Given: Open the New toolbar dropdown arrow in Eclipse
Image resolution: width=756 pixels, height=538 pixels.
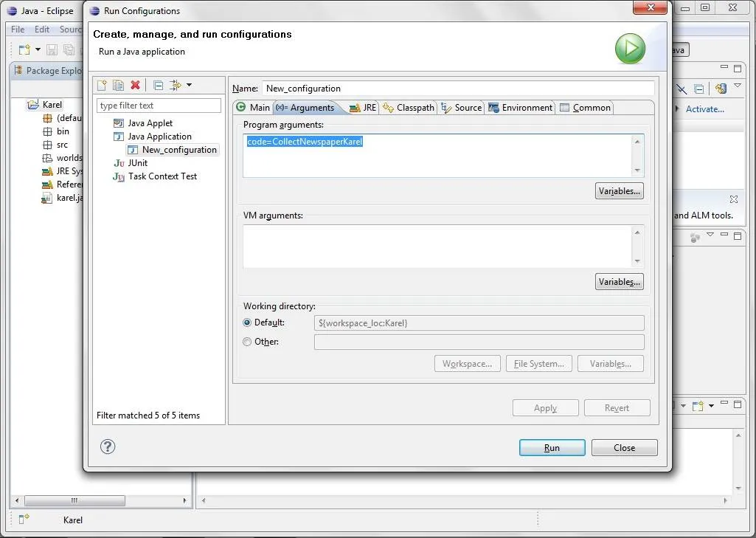Looking at the screenshot, I should [38, 49].
